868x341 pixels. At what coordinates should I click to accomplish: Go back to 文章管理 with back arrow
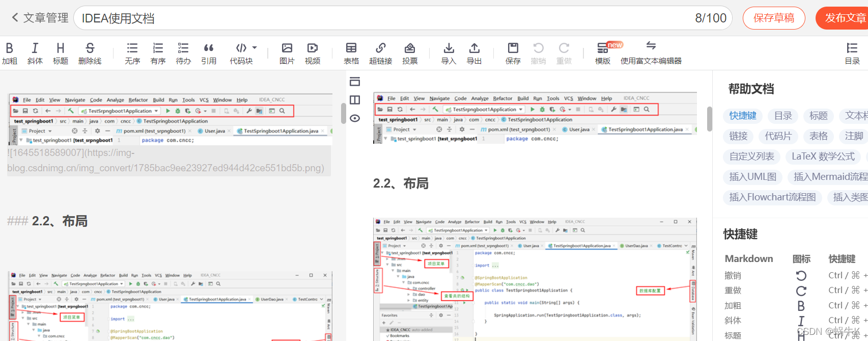pyautogui.click(x=40, y=18)
